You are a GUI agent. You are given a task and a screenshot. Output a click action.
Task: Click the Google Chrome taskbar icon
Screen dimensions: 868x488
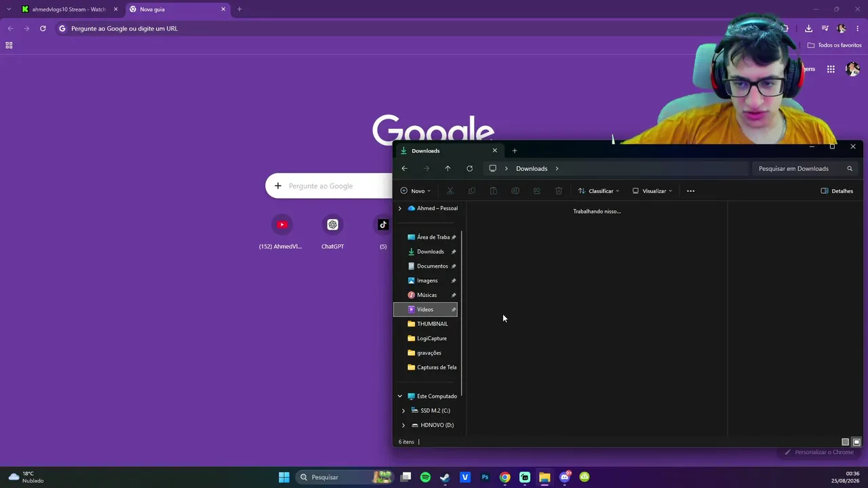pyautogui.click(x=505, y=477)
